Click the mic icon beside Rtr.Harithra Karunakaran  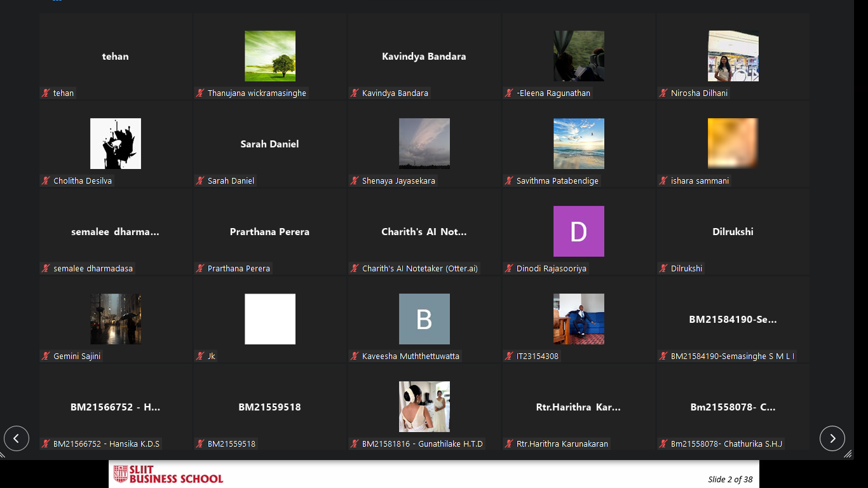click(509, 444)
